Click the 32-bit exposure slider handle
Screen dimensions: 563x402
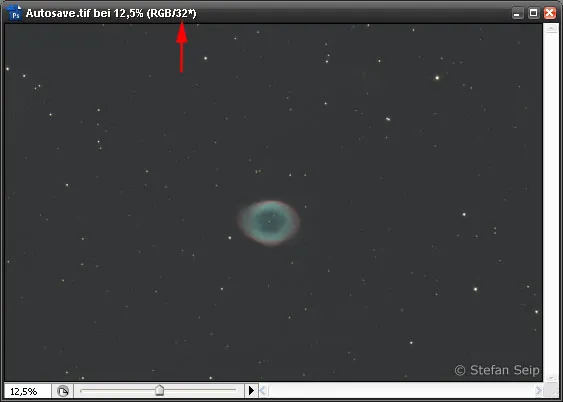pyautogui.click(x=160, y=390)
